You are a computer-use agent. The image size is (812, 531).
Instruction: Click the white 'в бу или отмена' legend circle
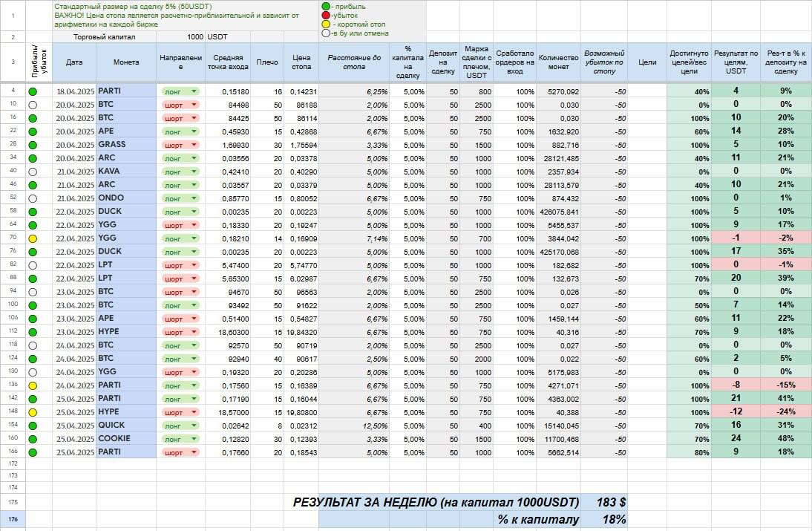[324, 33]
